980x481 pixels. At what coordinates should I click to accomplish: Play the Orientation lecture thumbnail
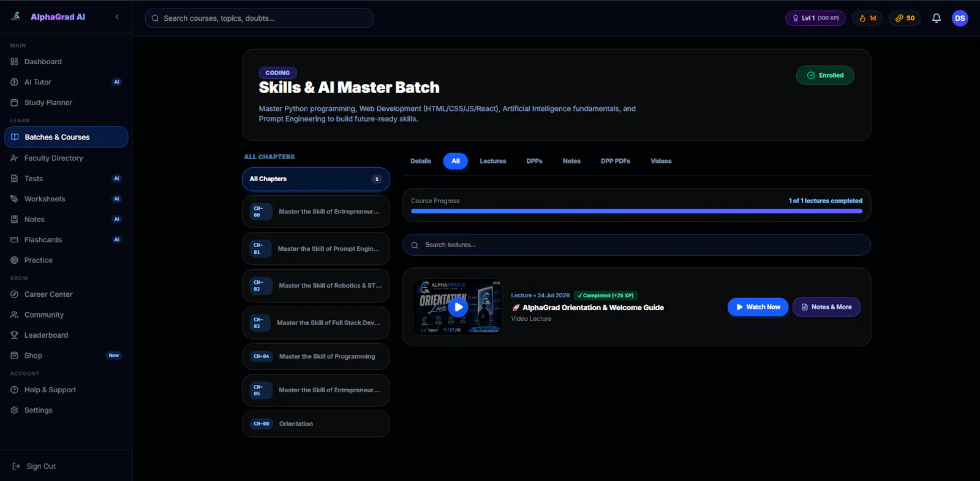[458, 307]
